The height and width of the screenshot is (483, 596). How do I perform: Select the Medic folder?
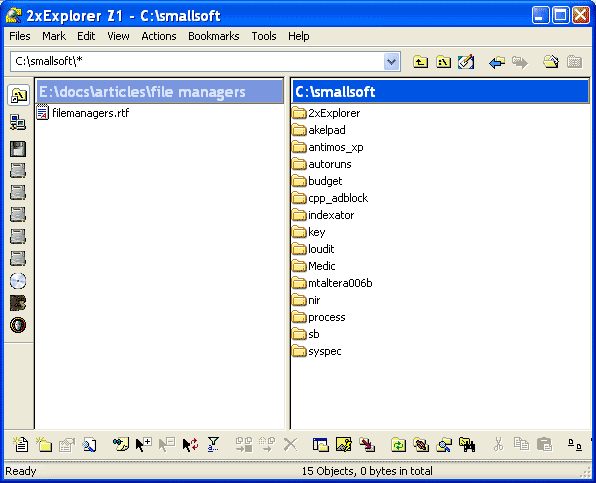[x=314, y=266]
